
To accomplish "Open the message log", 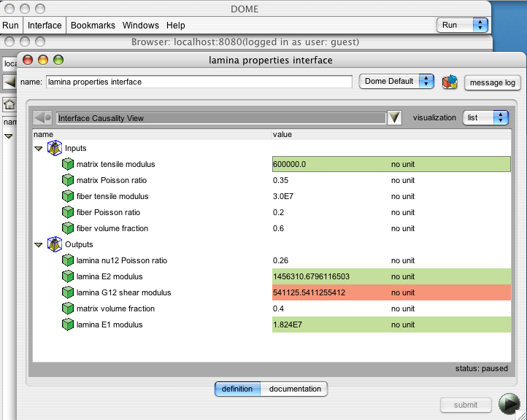I will [493, 82].
